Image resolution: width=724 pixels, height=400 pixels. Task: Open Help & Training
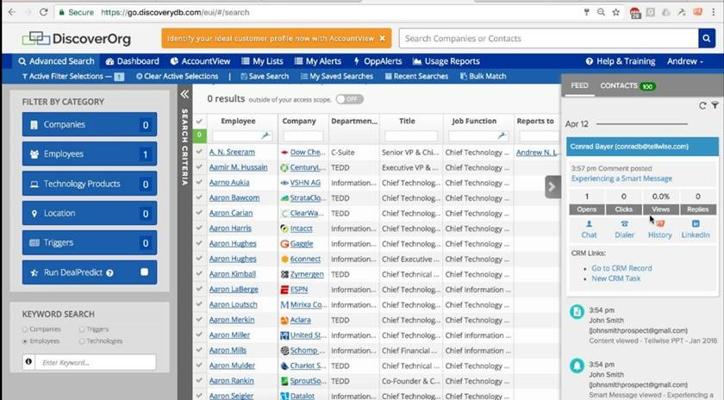621,61
